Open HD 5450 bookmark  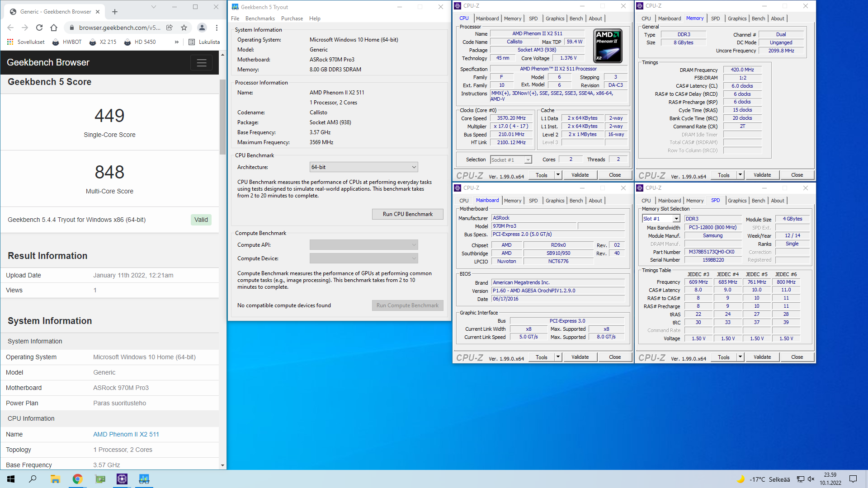(x=140, y=42)
